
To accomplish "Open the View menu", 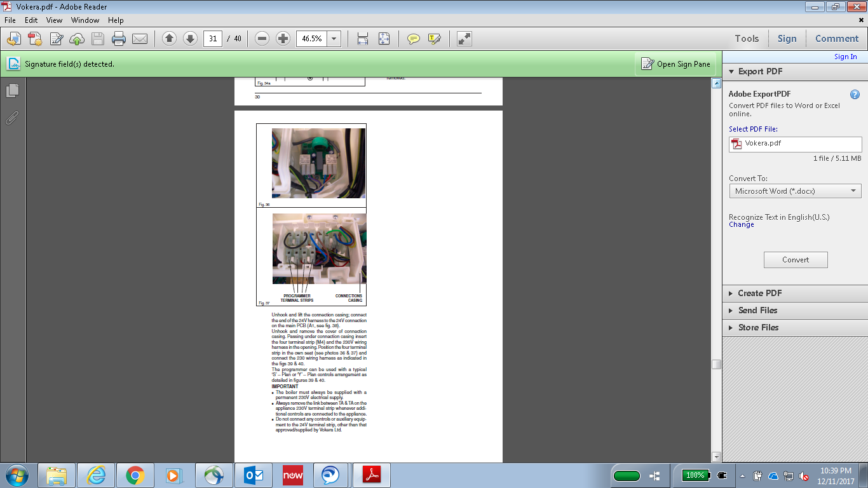I will 54,20.
